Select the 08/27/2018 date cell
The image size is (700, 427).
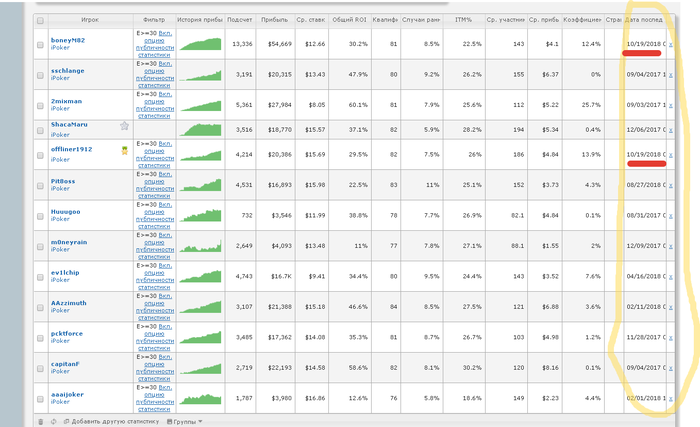click(646, 185)
